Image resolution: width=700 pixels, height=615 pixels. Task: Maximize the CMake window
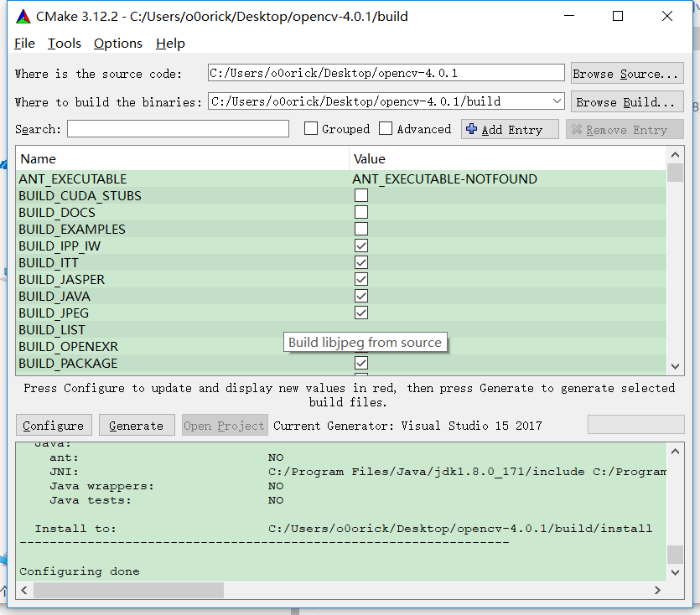618,16
